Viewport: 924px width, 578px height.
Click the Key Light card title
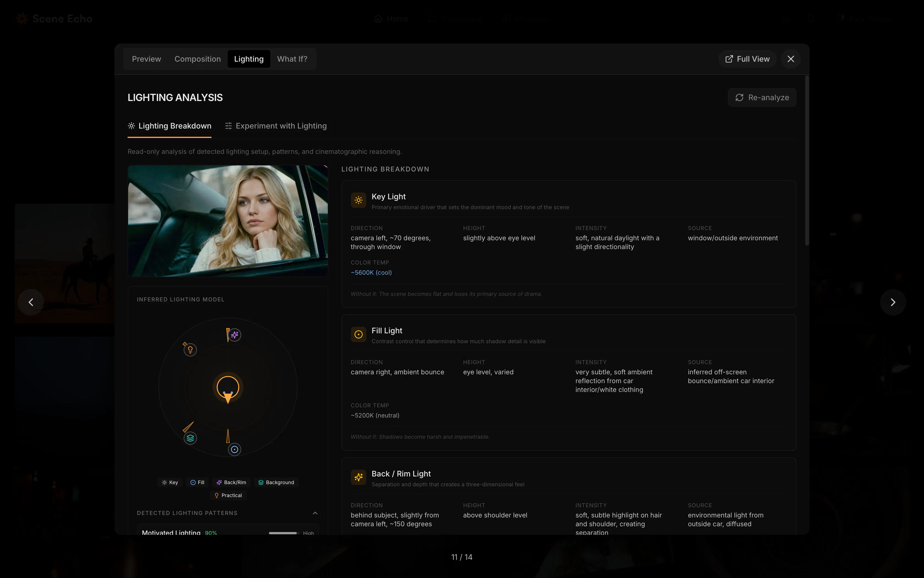(388, 197)
